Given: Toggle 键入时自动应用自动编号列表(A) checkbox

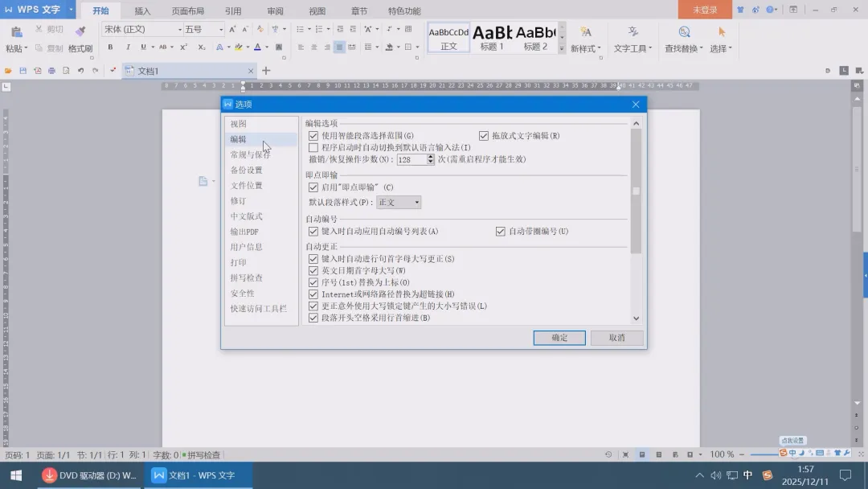Looking at the screenshot, I should (313, 232).
